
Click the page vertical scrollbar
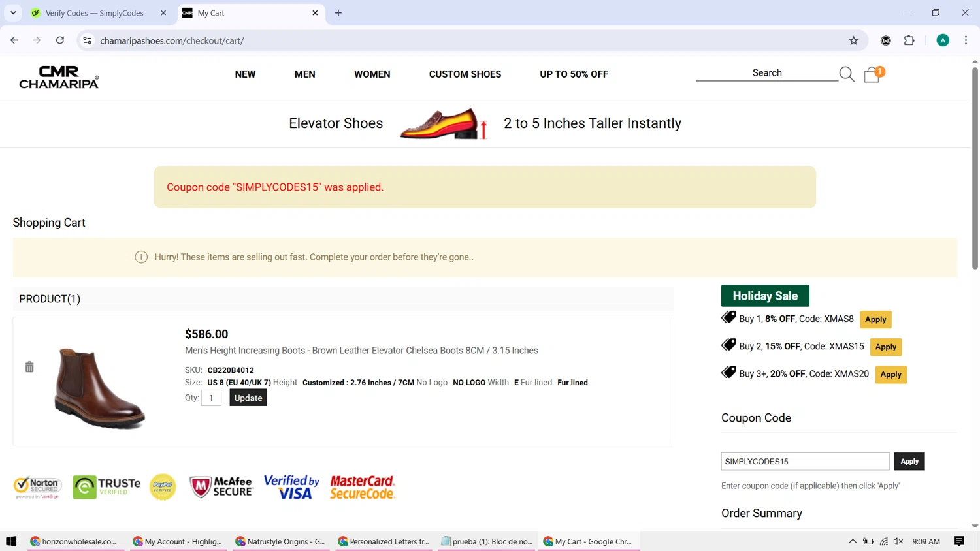(x=975, y=168)
